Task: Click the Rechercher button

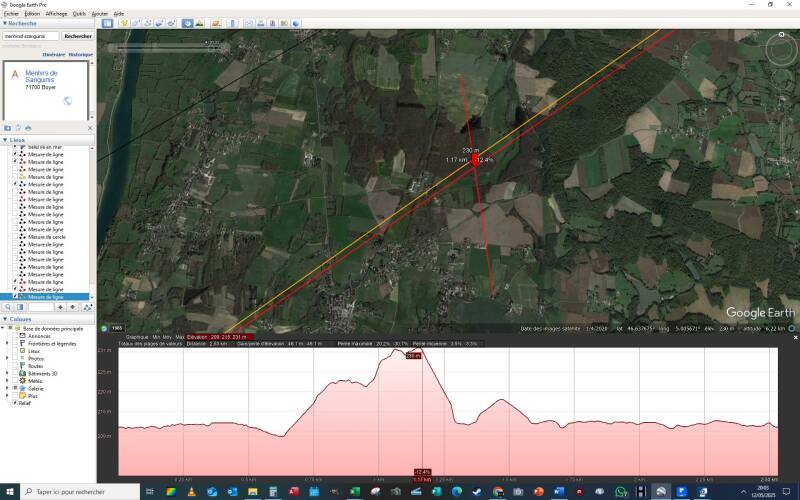Action: pyautogui.click(x=78, y=36)
